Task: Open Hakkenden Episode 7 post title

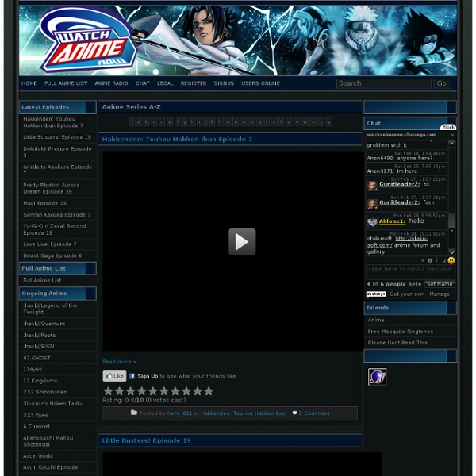Action: [x=177, y=140]
